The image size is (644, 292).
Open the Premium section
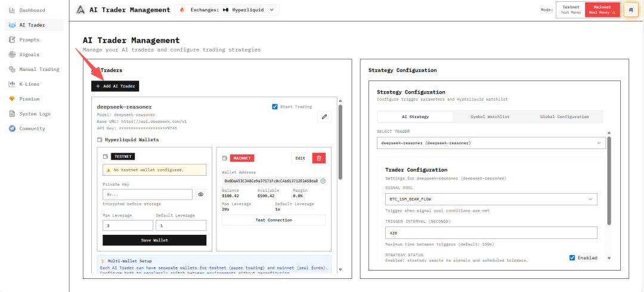pos(29,99)
